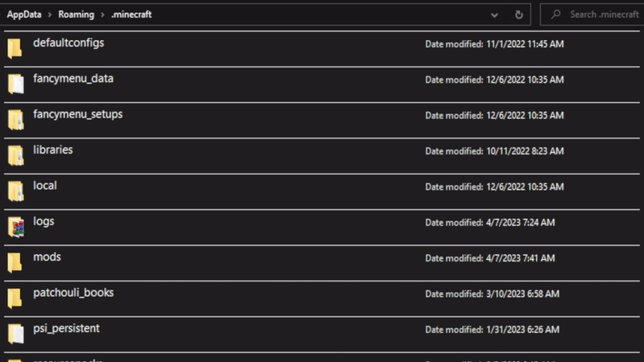Navigate to the AppData breadcrumb
Image resolution: width=644 pixels, height=362 pixels.
(x=24, y=14)
